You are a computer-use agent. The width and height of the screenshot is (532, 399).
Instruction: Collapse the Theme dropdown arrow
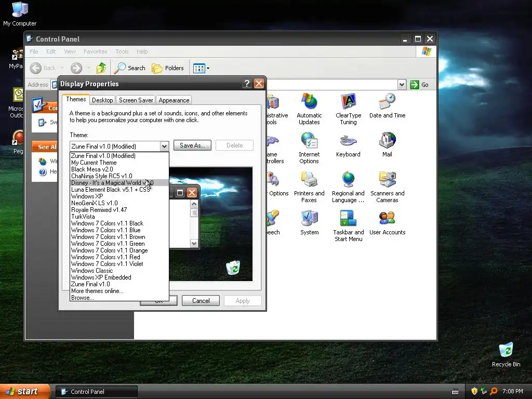[x=164, y=146]
